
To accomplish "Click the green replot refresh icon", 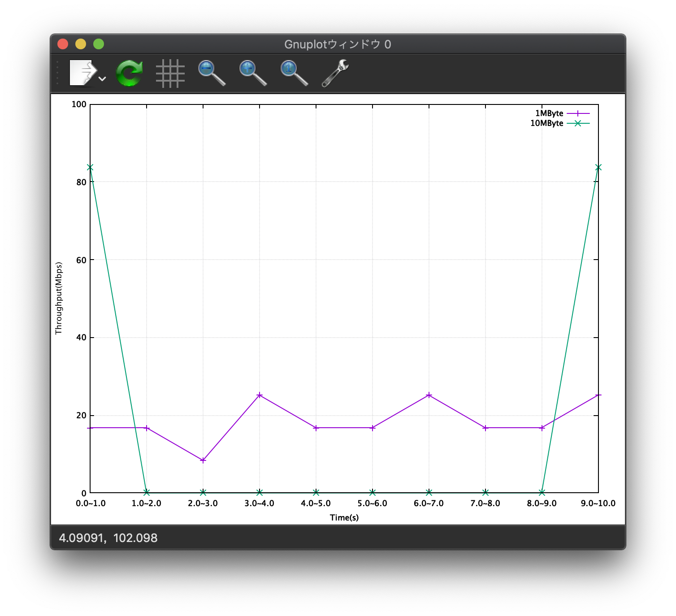I will coord(130,73).
